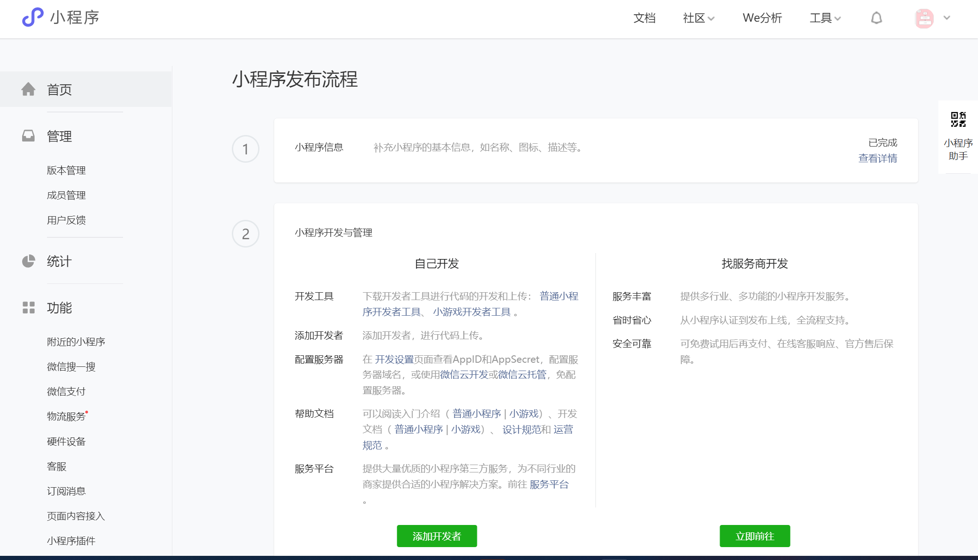Click the home icon beside 首页
The width and height of the screenshot is (978, 560).
pyautogui.click(x=29, y=89)
